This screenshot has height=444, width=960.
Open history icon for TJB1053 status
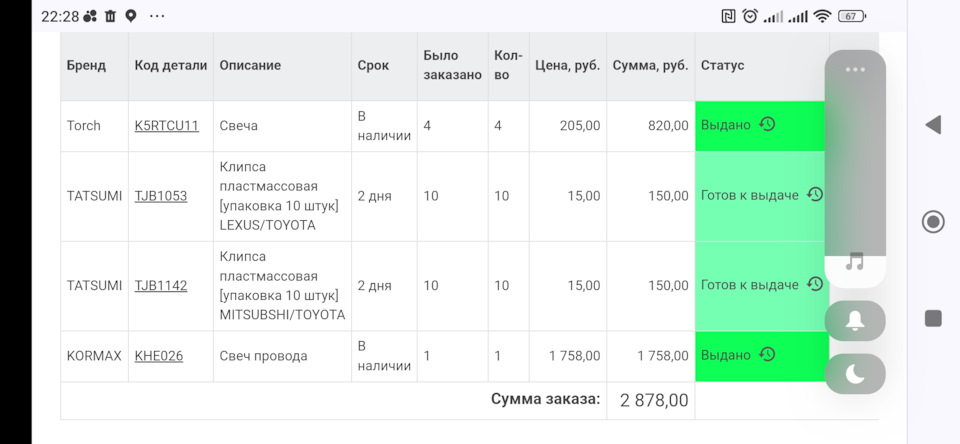click(x=815, y=195)
